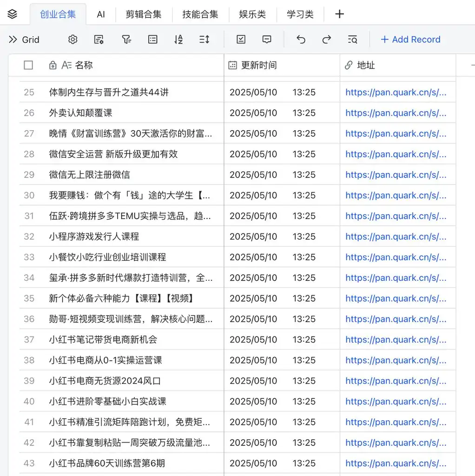Switch to the 娱乐类 tab
Image resolution: width=475 pixels, height=476 pixels.
[252, 14]
